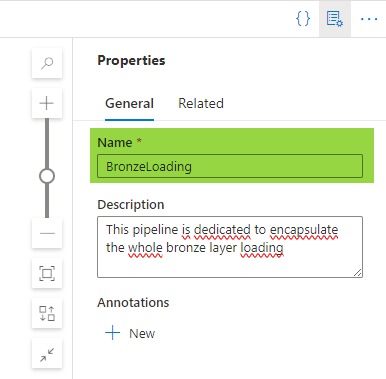Click the Name field containing BronzeLoading
The width and height of the screenshot is (386, 379).
230,166
